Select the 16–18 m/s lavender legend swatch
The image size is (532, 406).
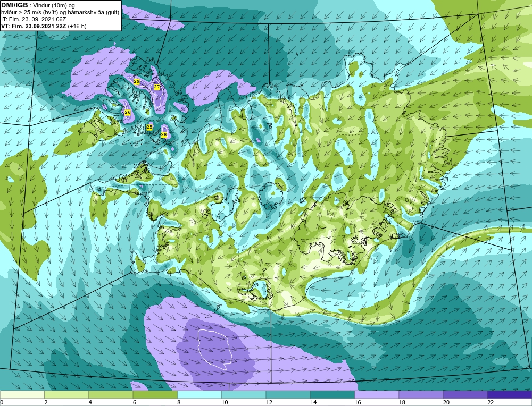[377, 394]
